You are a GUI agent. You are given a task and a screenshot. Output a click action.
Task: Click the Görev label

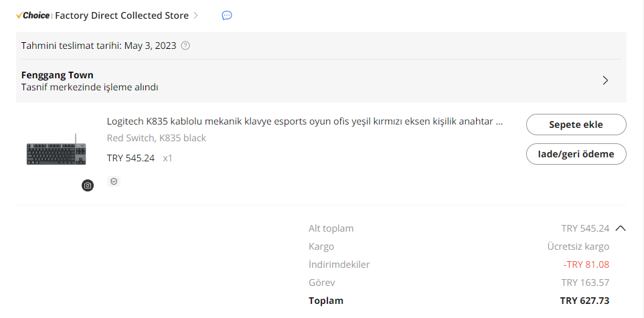click(x=322, y=283)
